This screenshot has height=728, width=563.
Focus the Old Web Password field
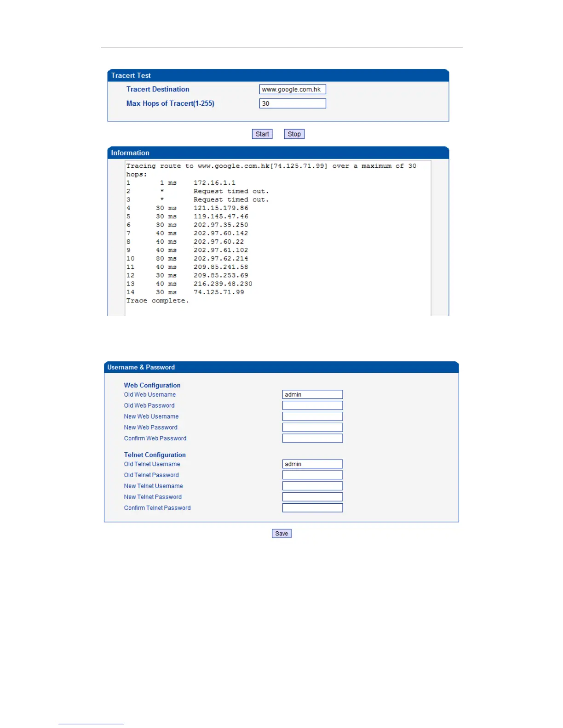click(312, 405)
